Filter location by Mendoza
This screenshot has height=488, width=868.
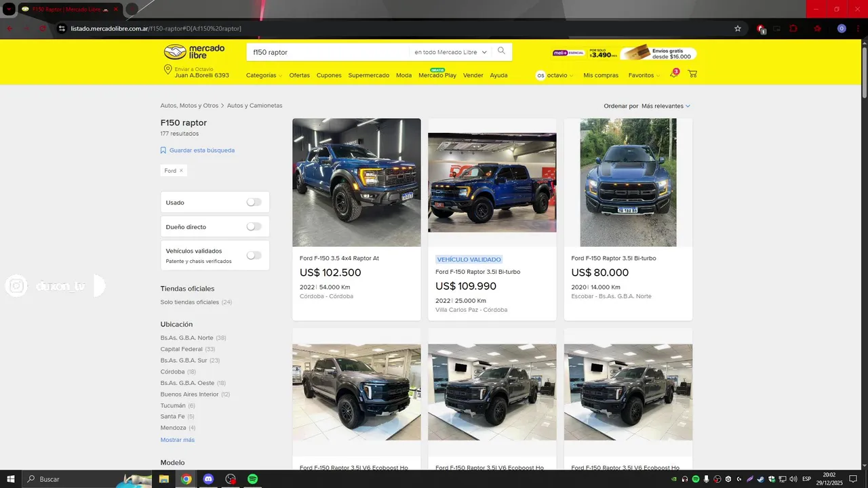[x=174, y=428]
